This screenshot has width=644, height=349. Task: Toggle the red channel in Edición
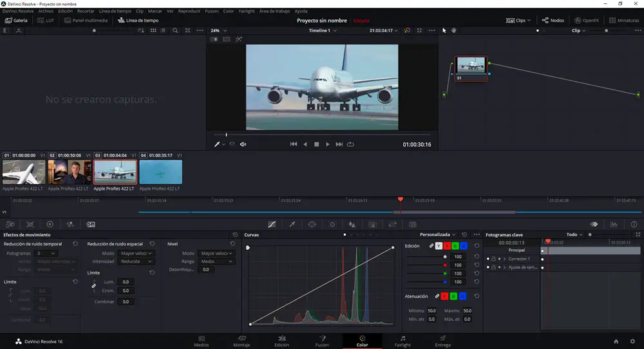pos(447,246)
